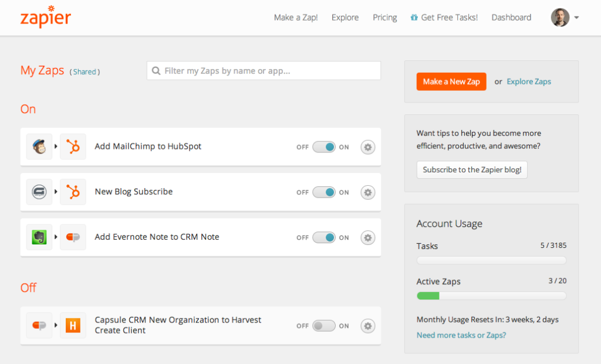Viewport: 601px width, 364px height.
Task: Click the Active Zaps green progress bar
Action: pyautogui.click(x=428, y=296)
